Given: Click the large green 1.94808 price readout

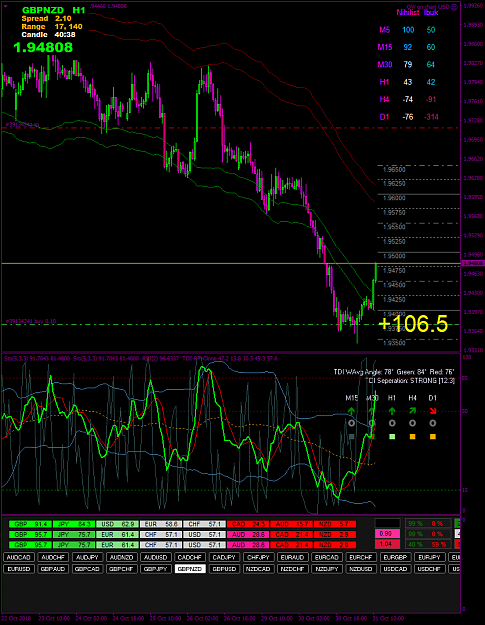Looking at the screenshot, I should pos(43,47).
